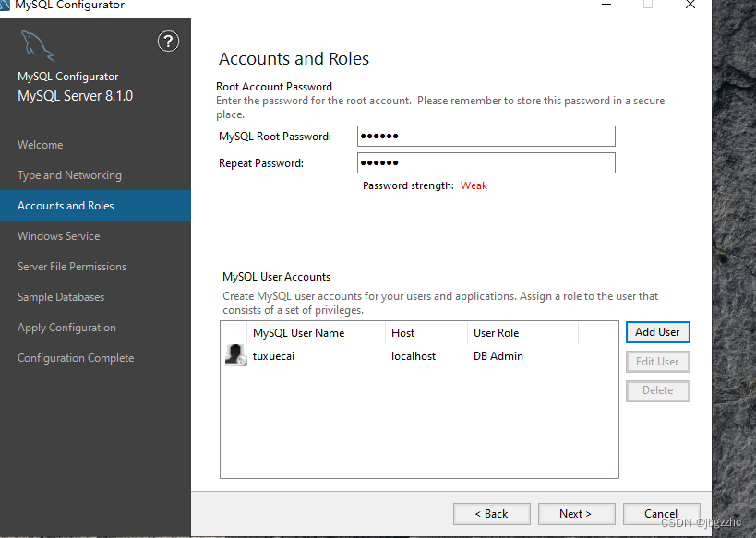This screenshot has width=756, height=538.
Task: Open the Type and Networking step
Action: coord(69,175)
